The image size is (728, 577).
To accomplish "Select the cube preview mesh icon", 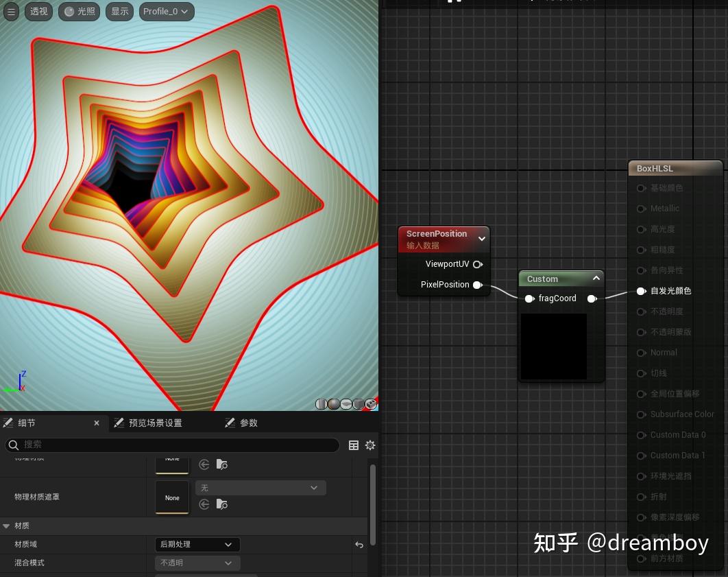I will tap(359, 404).
